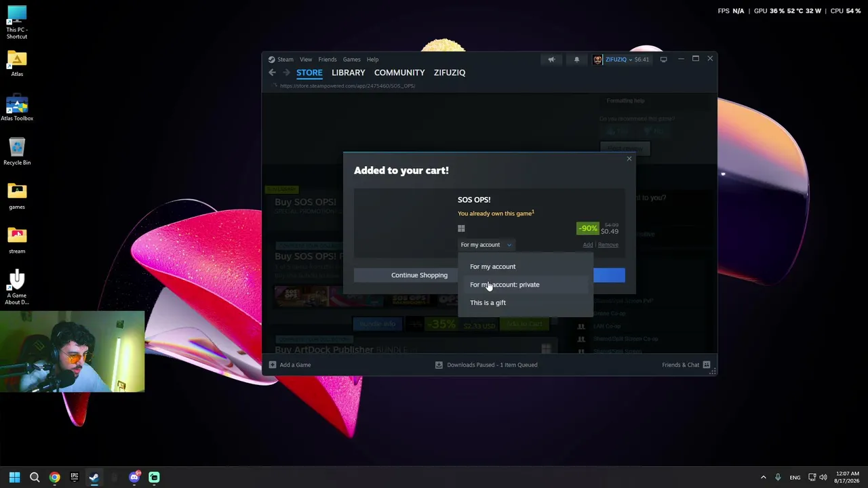Open Steam announcements megaphone icon
868x488 pixels.
pyautogui.click(x=551, y=60)
